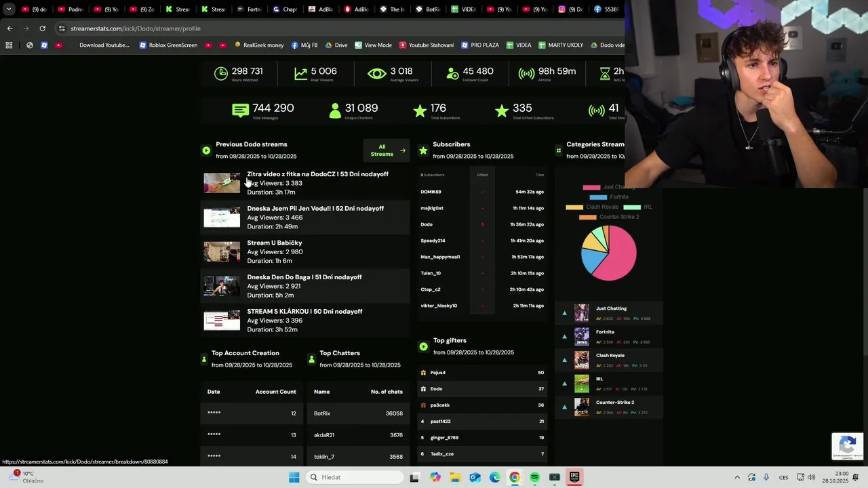868x488 pixels.
Task: Open Epic Games Launcher from the taskbar
Action: (574, 477)
